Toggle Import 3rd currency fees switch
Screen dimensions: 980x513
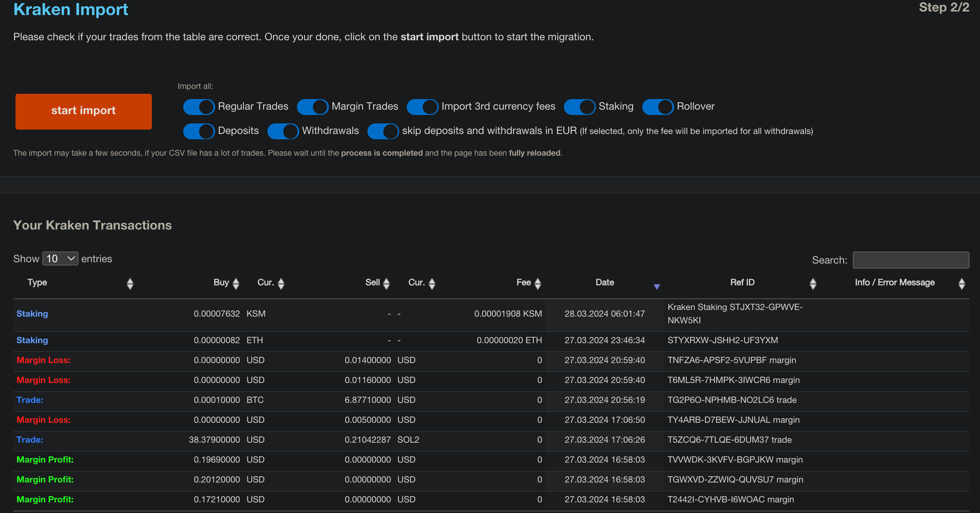pos(422,107)
